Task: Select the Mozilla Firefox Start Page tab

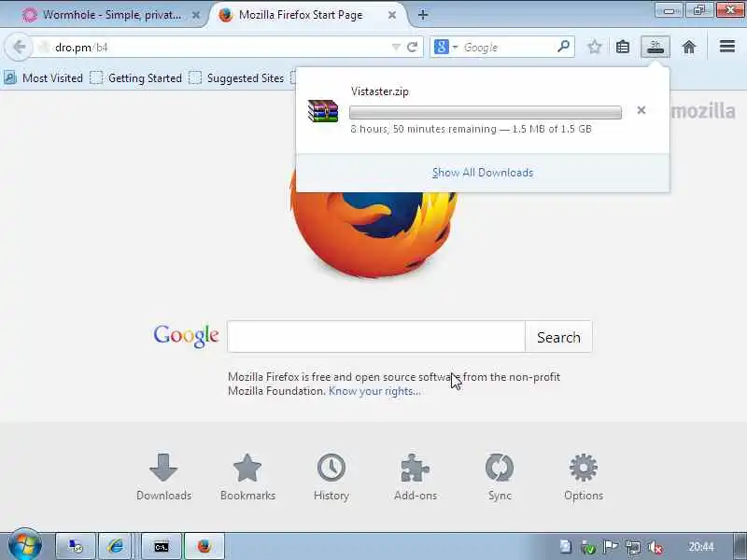Action: click(x=301, y=15)
